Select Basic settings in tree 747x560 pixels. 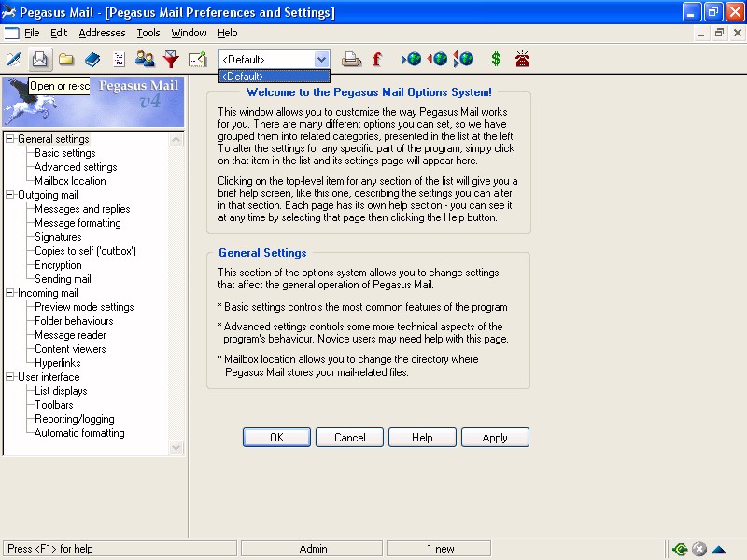[x=65, y=153]
